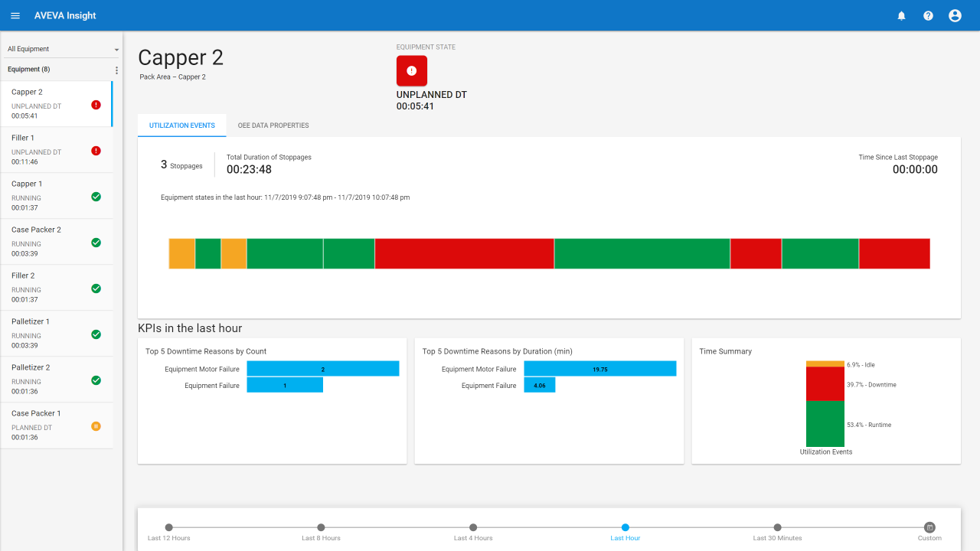The width and height of the screenshot is (980, 551).
Task: Select Filler 1 in the equipment list
Action: (x=57, y=150)
